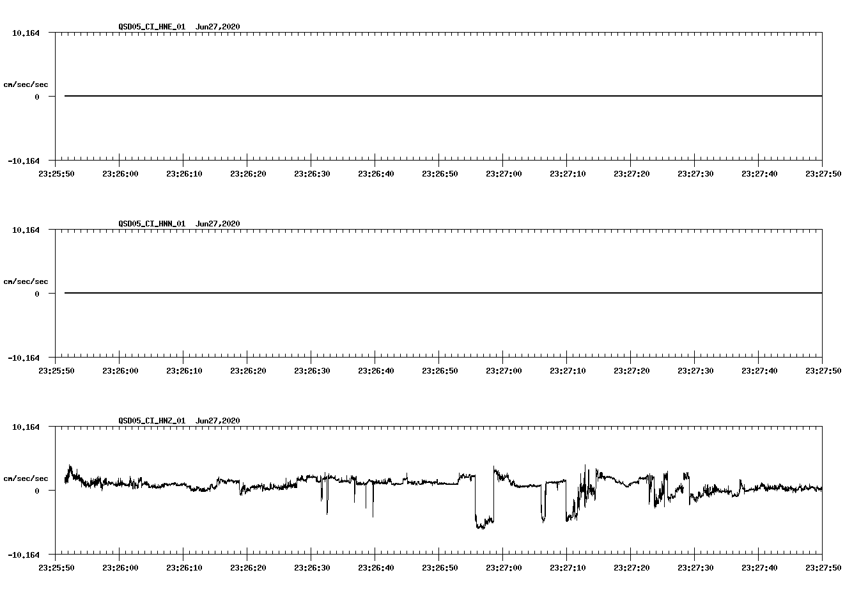Click 23:26:20 time label on HNE plot

[247, 173]
